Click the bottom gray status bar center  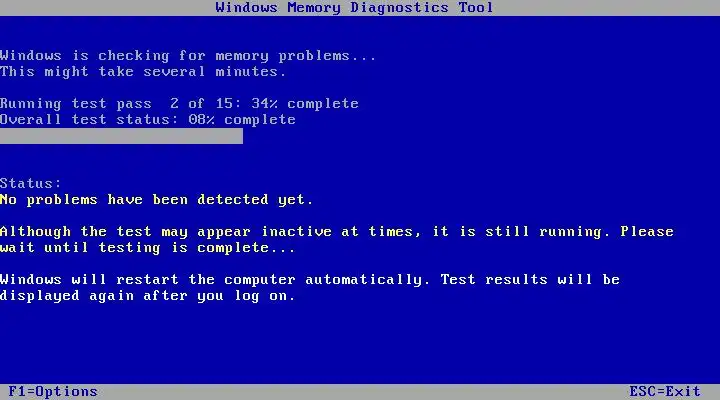360,392
